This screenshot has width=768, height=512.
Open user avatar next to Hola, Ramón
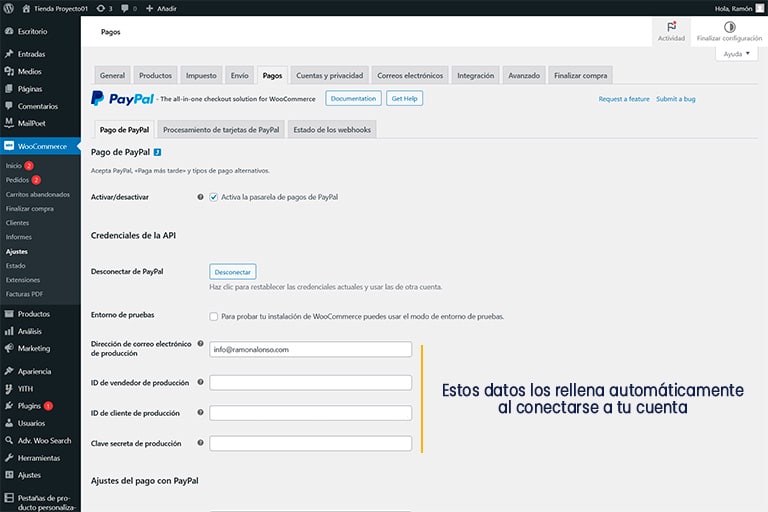coord(760,8)
